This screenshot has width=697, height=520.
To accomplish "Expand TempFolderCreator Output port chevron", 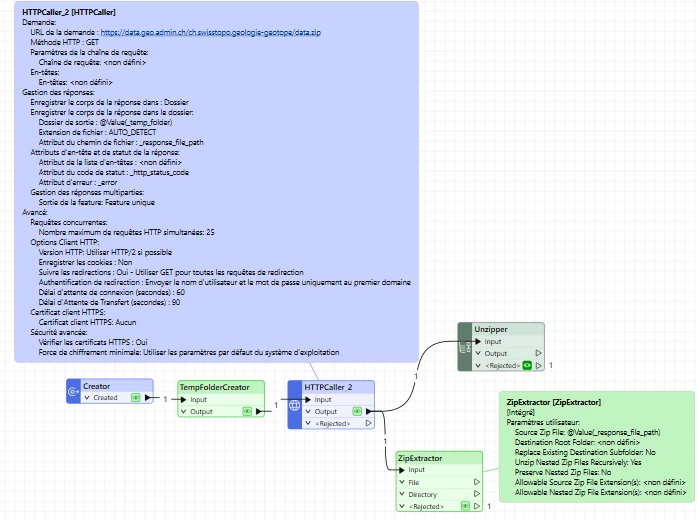I will pyautogui.click(x=183, y=412).
